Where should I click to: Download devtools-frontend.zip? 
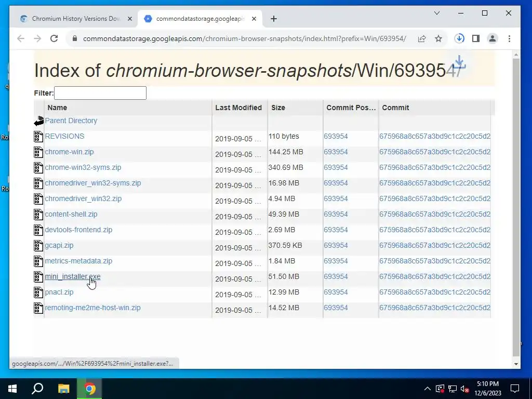[x=78, y=230]
